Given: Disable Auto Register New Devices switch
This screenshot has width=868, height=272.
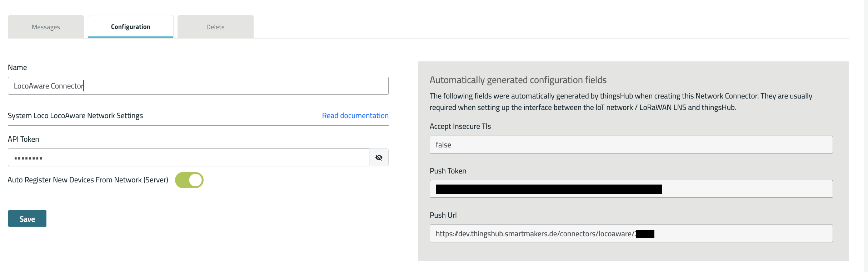Looking at the screenshot, I should (189, 180).
